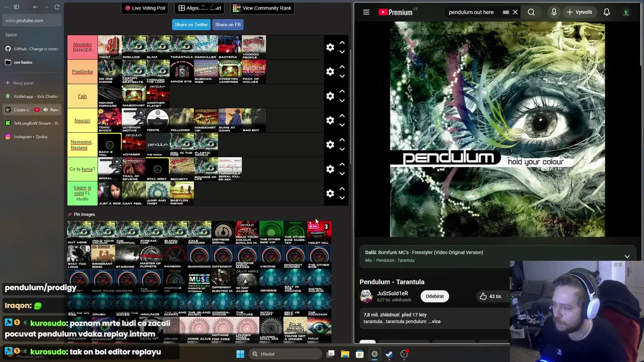Screen dimensions: 644x362
Task: Open Microsoft Store from the taskbar
Action: [x=360, y=354]
